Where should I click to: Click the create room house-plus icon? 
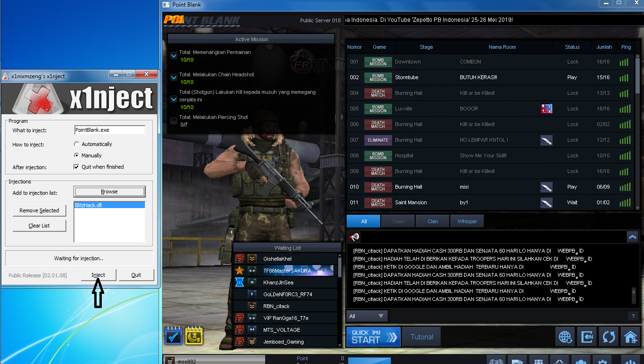630,337
